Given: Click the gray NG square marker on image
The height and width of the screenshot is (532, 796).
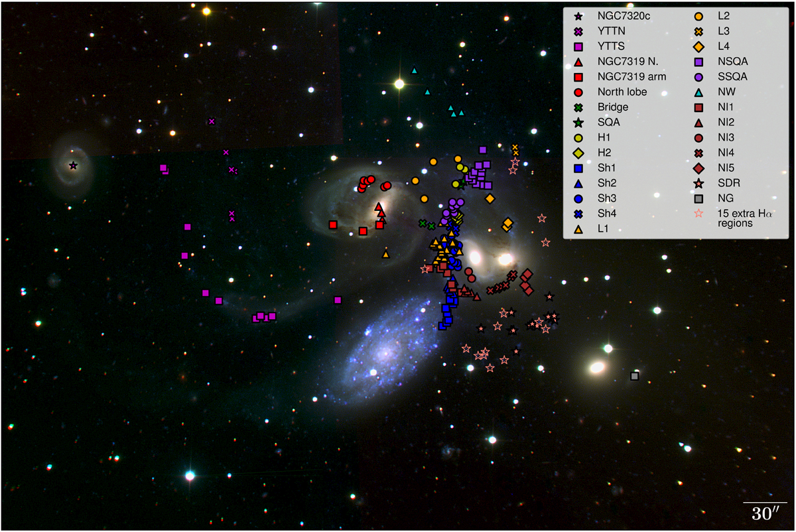Looking at the screenshot, I should tap(634, 376).
